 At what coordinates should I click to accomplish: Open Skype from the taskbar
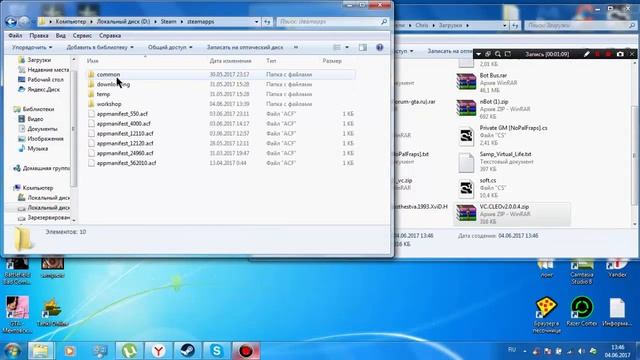(216, 351)
